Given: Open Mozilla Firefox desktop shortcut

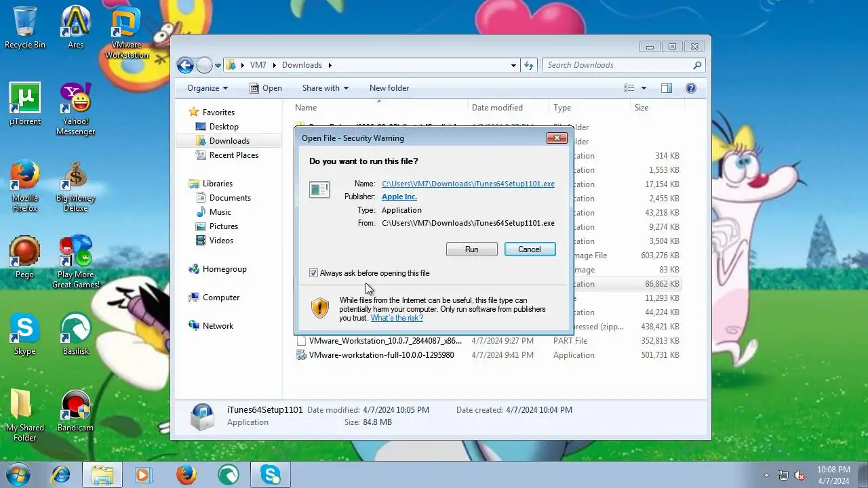Looking at the screenshot, I should click(25, 186).
